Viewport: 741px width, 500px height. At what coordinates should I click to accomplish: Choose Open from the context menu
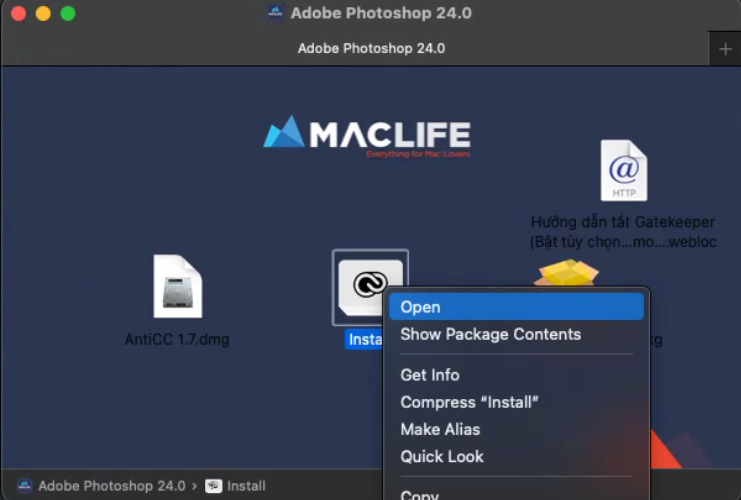[420, 307]
